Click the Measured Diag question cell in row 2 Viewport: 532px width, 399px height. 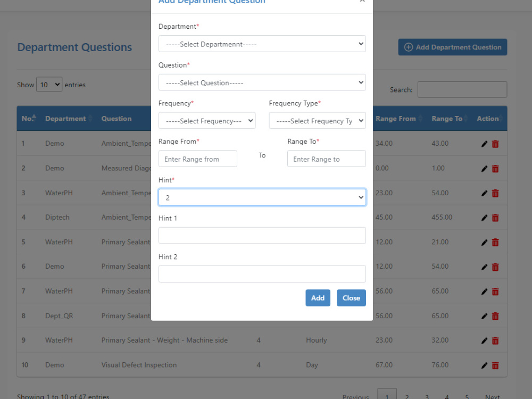pyautogui.click(x=126, y=168)
